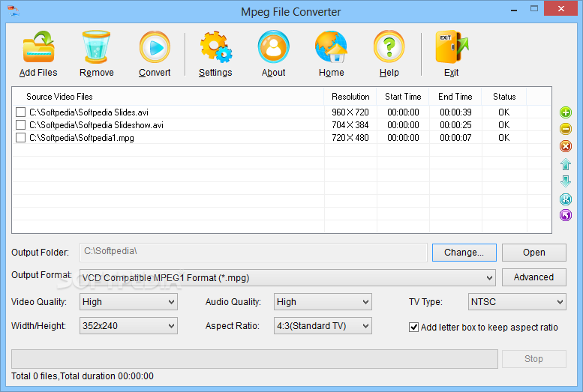Click the Total 0 files status text
The image size is (583, 392).
83,376
